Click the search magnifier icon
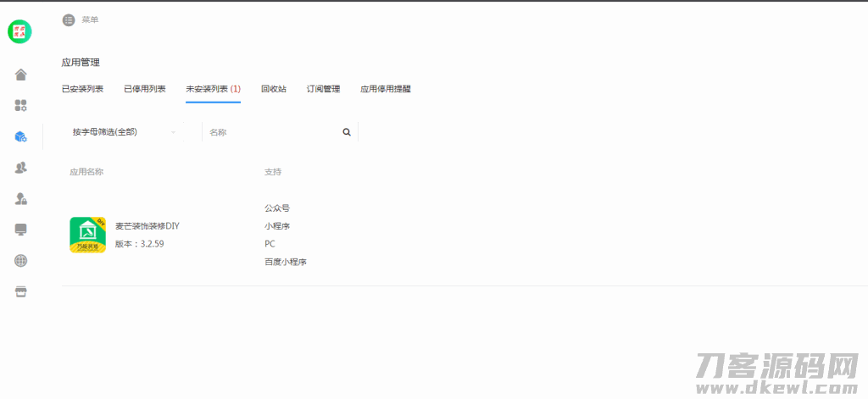Viewport: 868px width, 399px height. (346, 132)
